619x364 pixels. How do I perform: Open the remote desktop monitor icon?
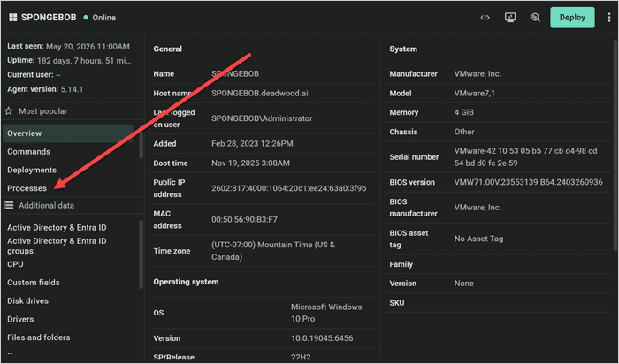coord(510,18)
